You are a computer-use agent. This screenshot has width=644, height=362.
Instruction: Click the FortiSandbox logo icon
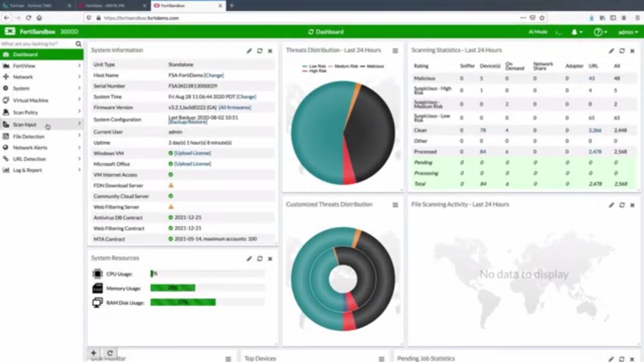pyautogui.click(x=10, y=32)
